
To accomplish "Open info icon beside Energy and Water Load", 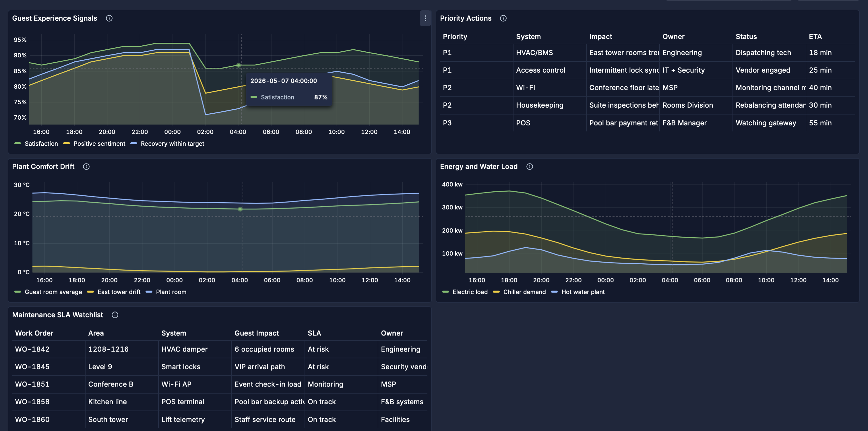I will [530, 166].
